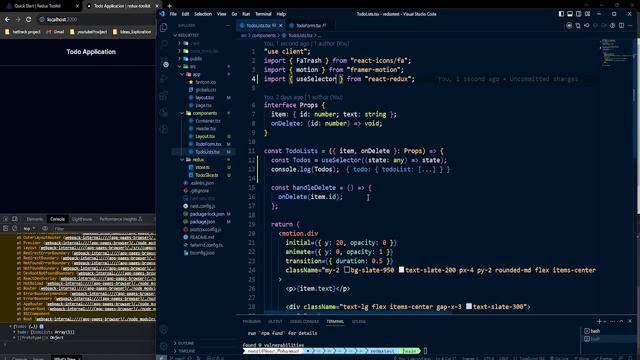Select the bash terminal entry in terminal list
640x360 pixels.
point(592,331)
